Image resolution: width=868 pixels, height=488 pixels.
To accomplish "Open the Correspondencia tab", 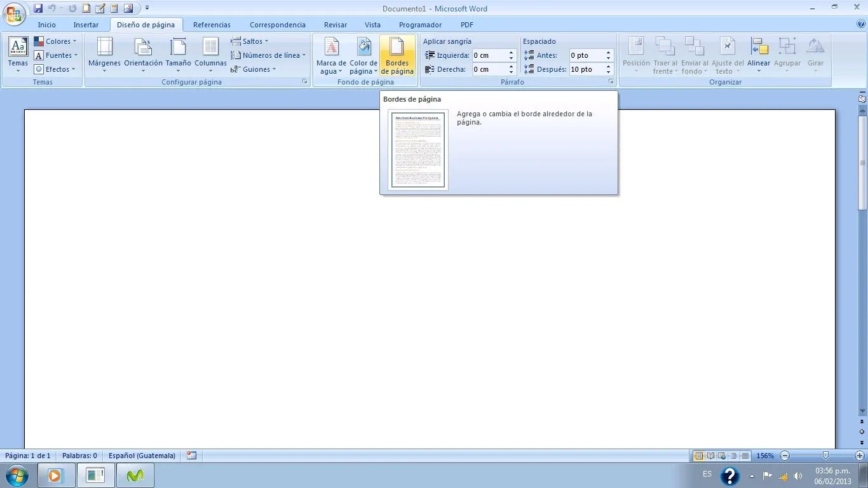I will (278, 25).
